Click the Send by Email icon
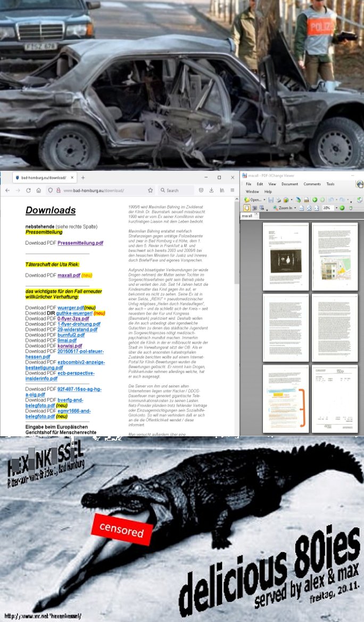 pos(286,200)
